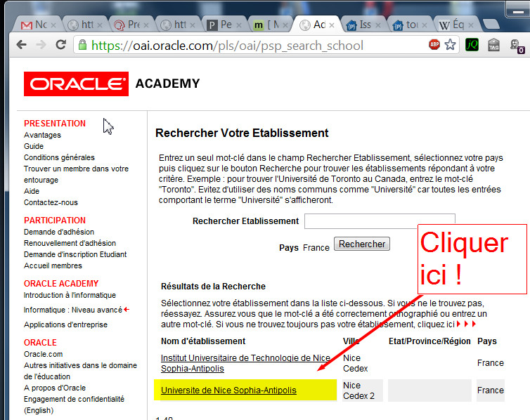The width and height of the screenshot is (530, 420).
Task: Click the PARTICIPATION section heading
Action: point(55,220)
